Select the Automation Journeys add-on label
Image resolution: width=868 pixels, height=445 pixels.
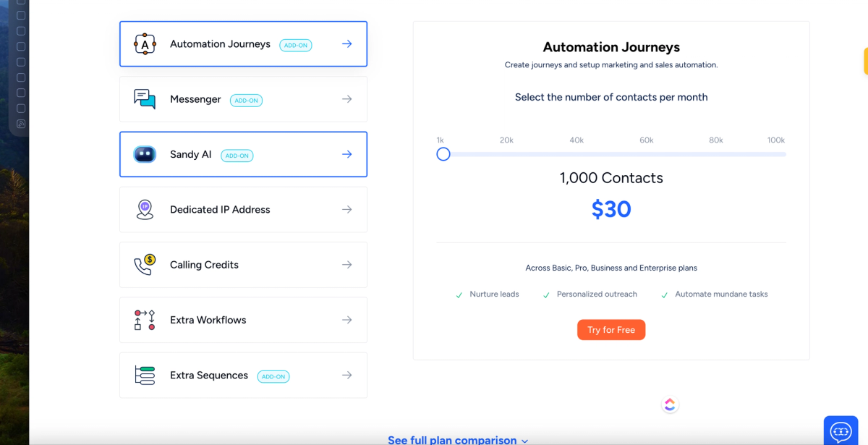(220, 44)
